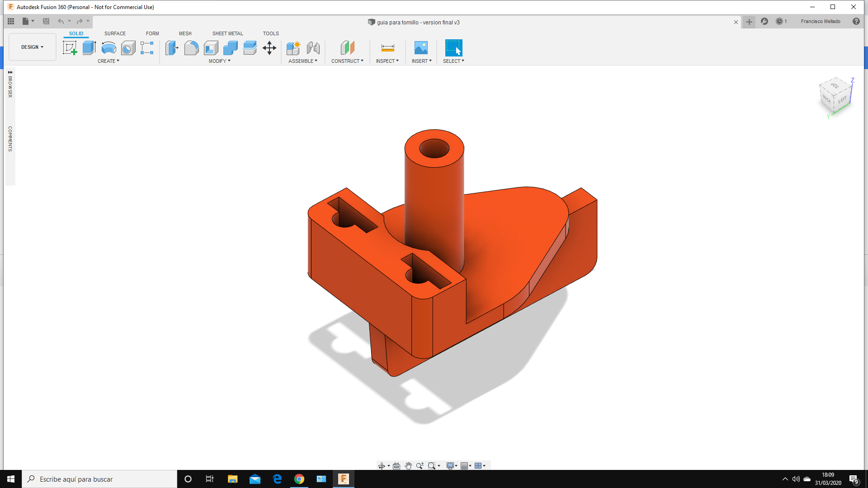The width and height of the screenshot is (868, 488).
Task: Choose the Revolve tool
Action: coord(108,48)
